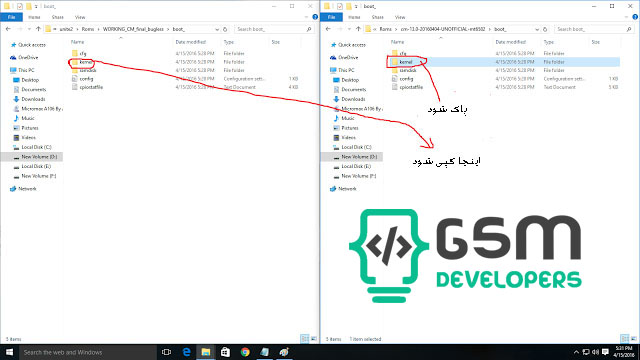Viewport: 640px width, 360px height.
Task: Open the File tab in left Explorer window
Action: click(x=11, y=17)
